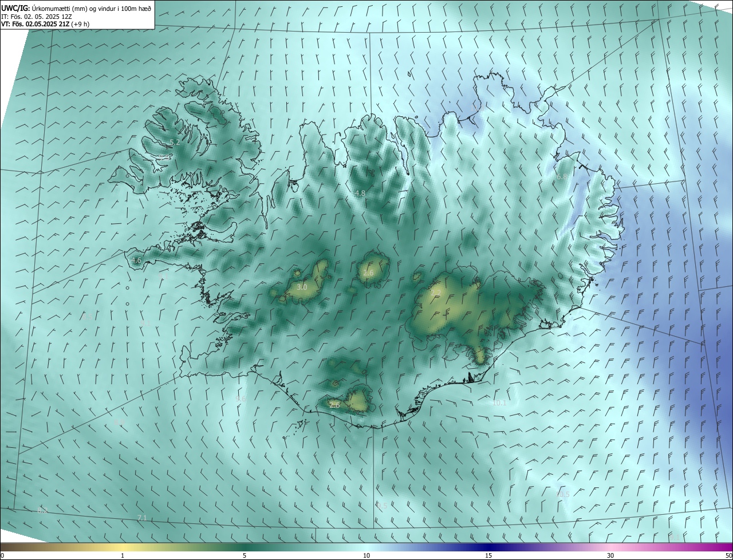Click the 8.2 value label in the bottom-left corner
Screen dimensions: 733x560
[42, 510]
